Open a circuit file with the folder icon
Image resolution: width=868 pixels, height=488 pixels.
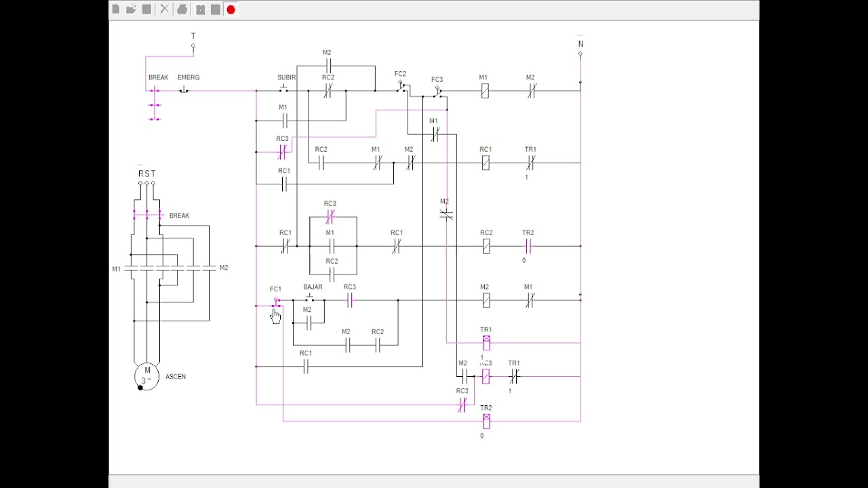(x=131, y=9)
